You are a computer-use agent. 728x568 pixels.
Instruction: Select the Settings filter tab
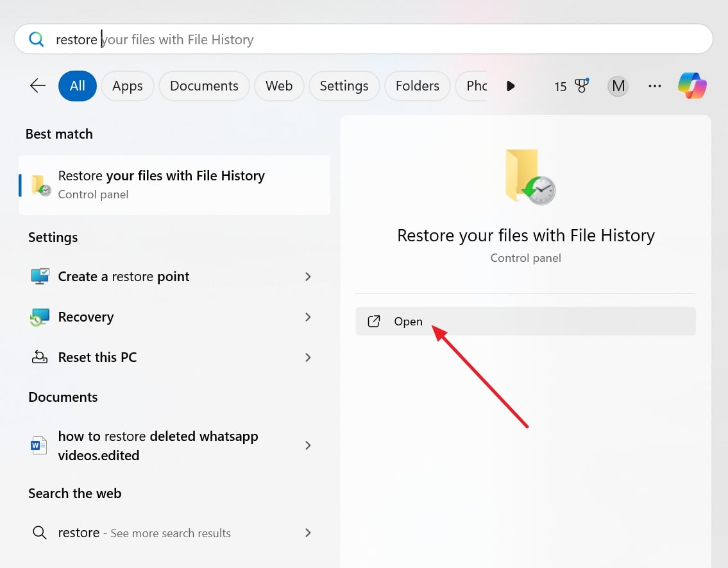344,85
